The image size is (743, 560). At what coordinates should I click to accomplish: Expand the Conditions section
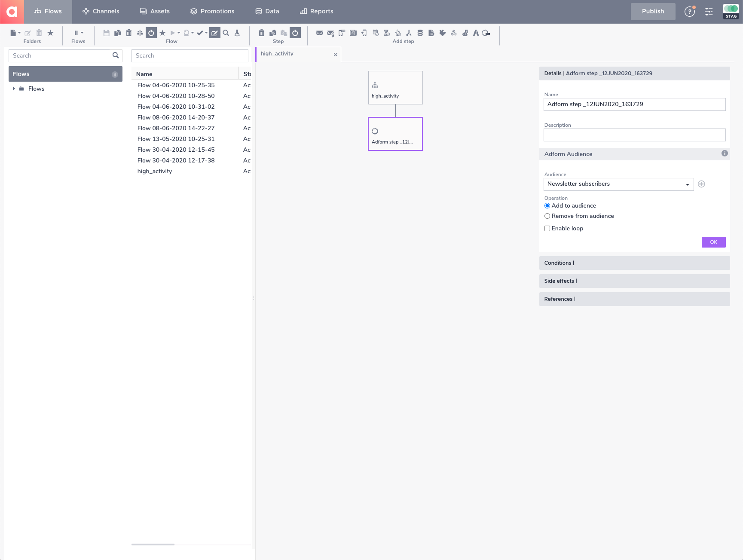pyautogui.click(x=634, y=263)
